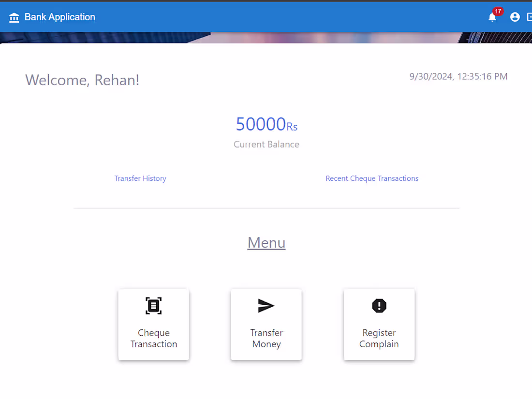Click the 50000Rs balance amount
Screen dimensions: 532x399
266,124
